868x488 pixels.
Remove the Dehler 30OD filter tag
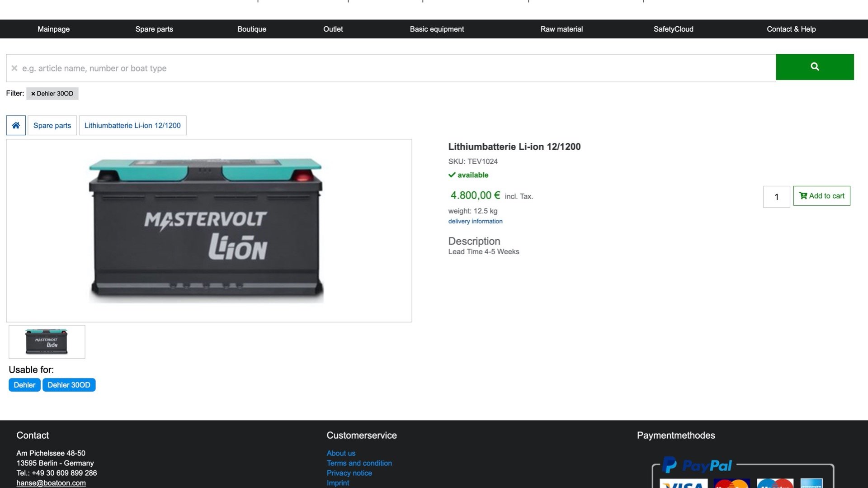click(x=33, y=94)
